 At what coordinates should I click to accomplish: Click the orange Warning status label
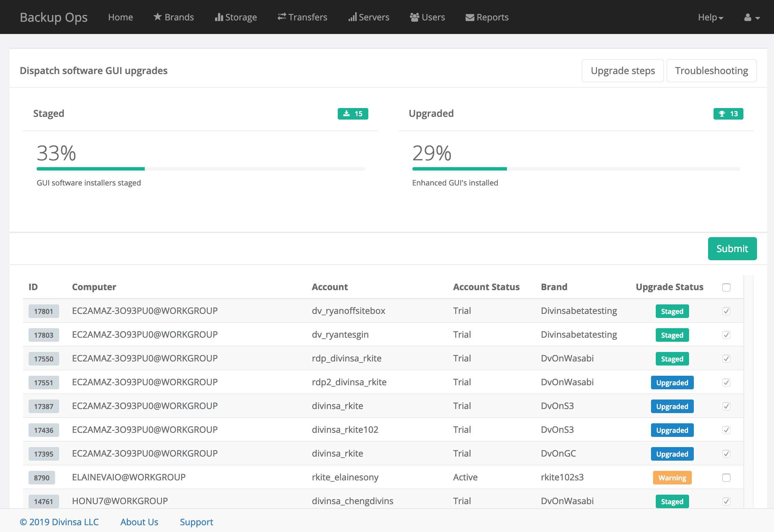[672, 478]
